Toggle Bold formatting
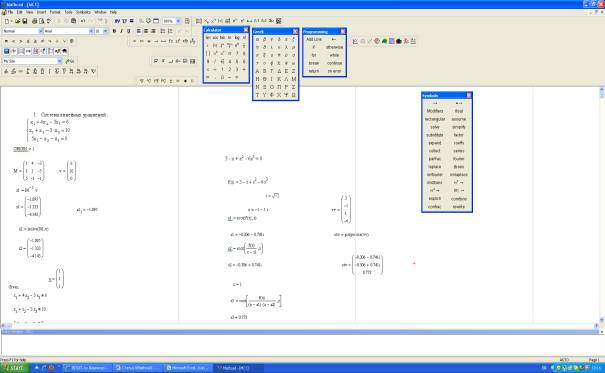This screenshot has width=605, height=373. (x=114, y=31)
